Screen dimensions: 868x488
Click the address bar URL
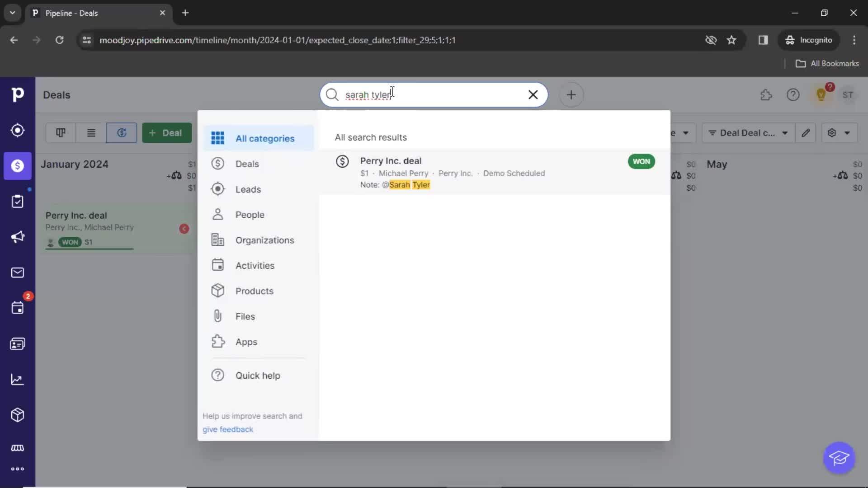pos(278,40)
